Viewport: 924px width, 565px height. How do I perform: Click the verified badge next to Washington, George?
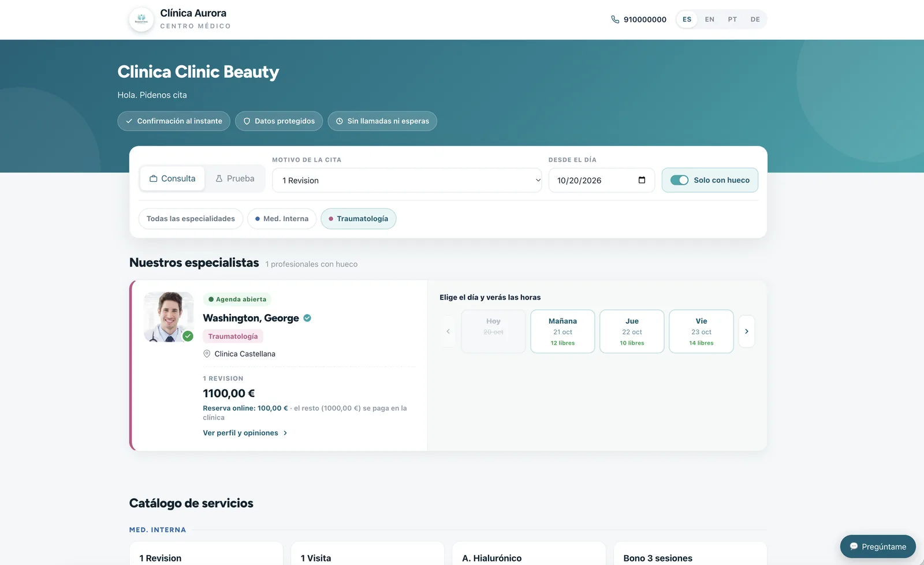(x=307, y=318)
